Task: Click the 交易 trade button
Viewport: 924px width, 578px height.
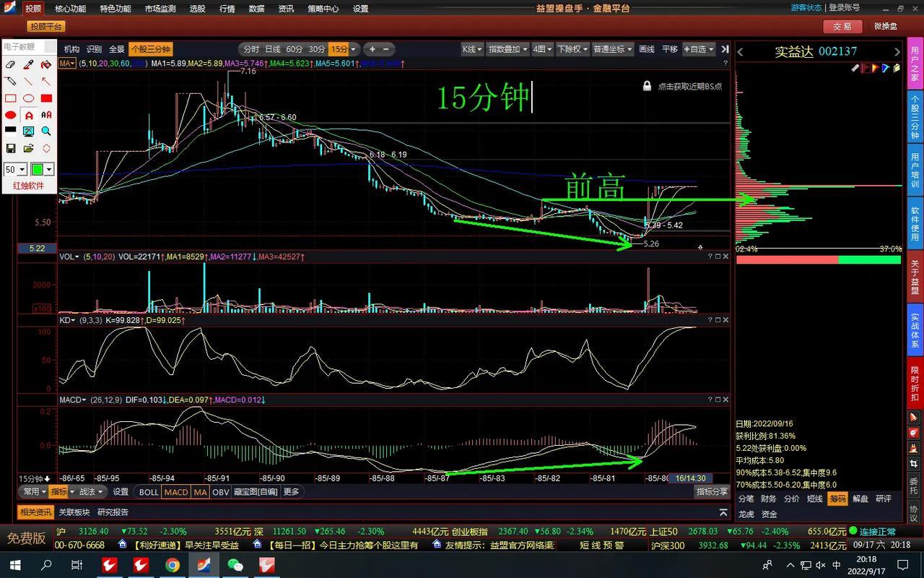Action: tap(842, 27)
